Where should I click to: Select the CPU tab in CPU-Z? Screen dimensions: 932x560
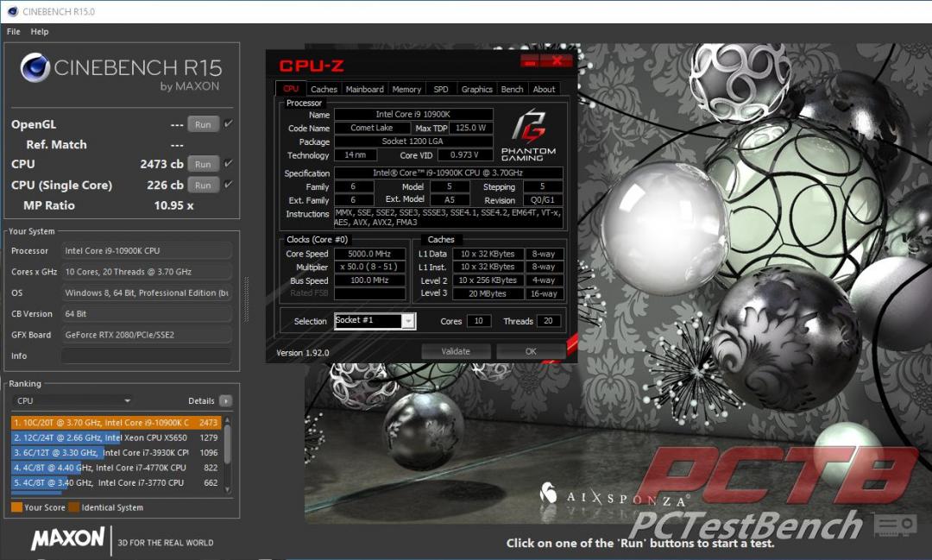291,89
